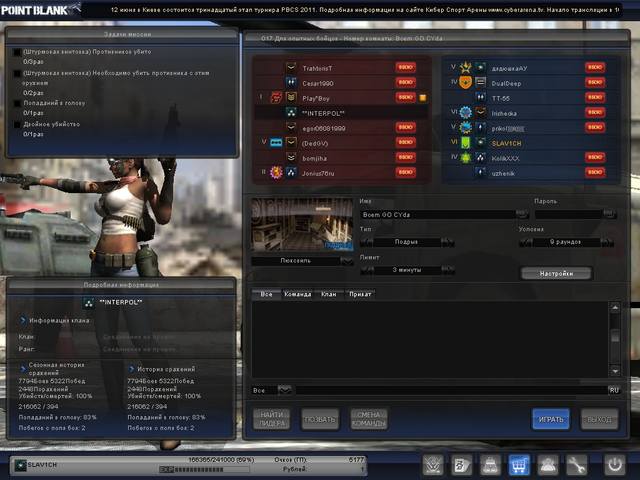
Task: Switch to the Клан chat tab
Action: [x=329, y=294]
